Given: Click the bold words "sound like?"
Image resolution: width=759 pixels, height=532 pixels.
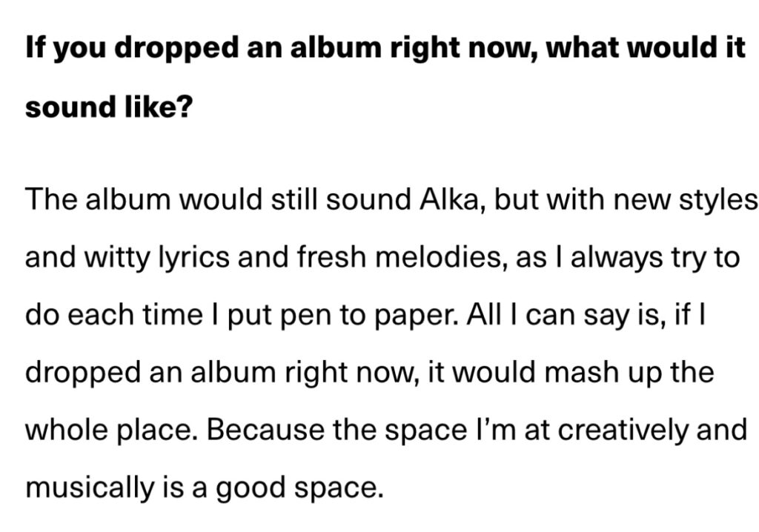Looking at the screenshot, I should tap(109, 107).
